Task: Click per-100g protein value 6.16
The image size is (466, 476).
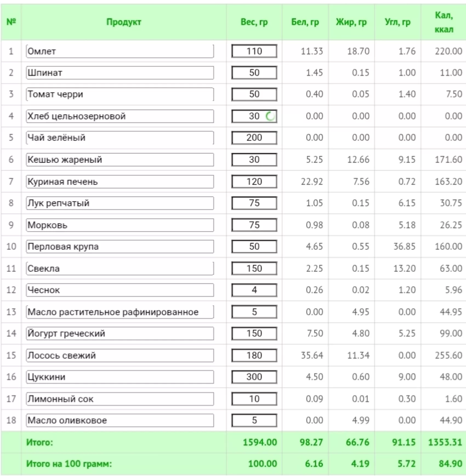Action: [x=314, y=464]
